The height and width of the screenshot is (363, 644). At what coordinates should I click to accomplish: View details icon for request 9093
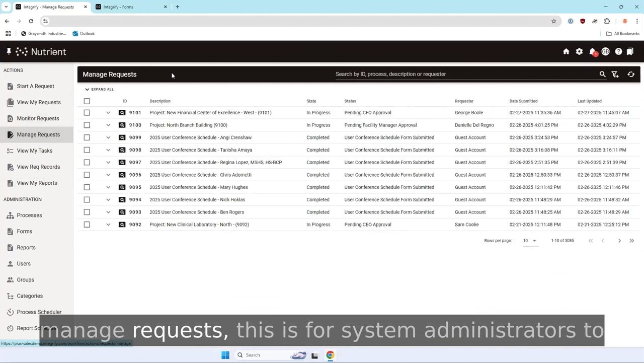click(x=122, y=212)
